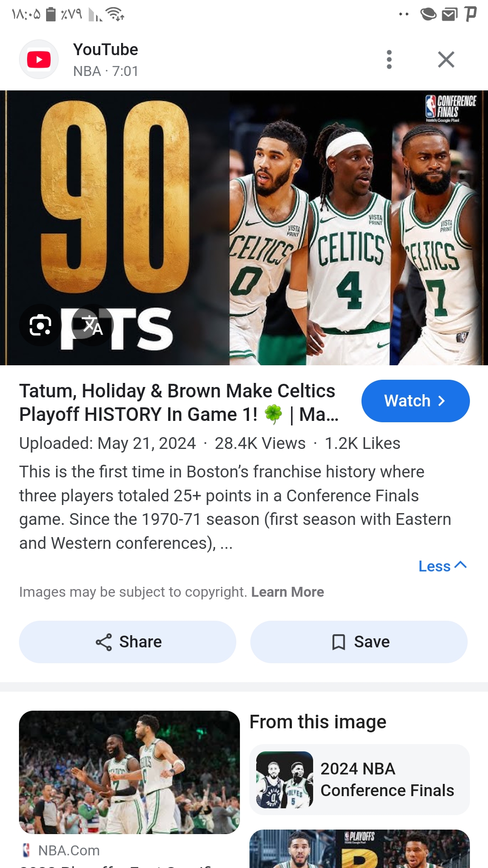Activate the Google Lens search icon
This screenshot has height=868, width=488.
pos(40,325)
